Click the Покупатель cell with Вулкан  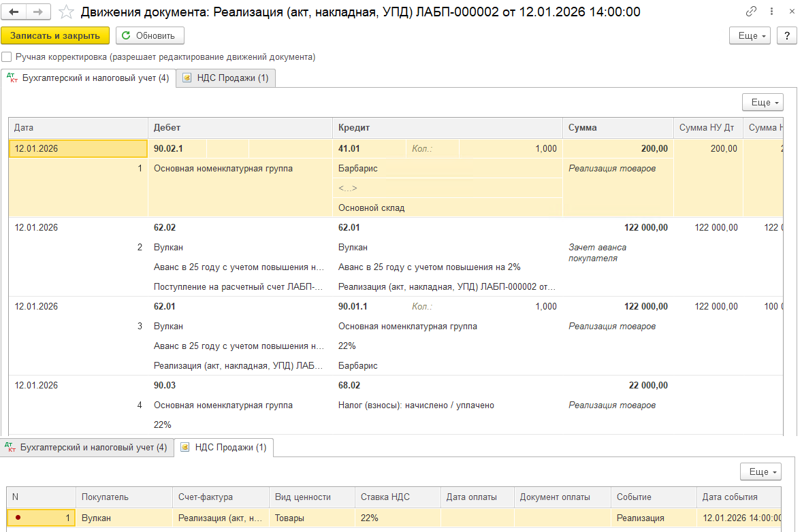click(x=123, y=518)
